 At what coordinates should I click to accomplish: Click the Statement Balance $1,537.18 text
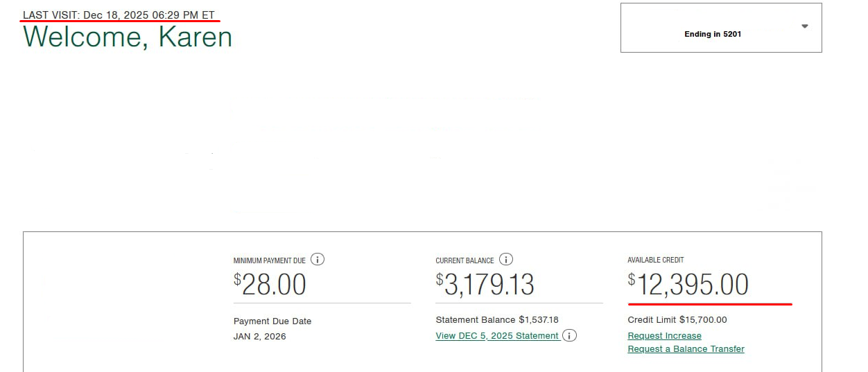click(x=496, y=320)
